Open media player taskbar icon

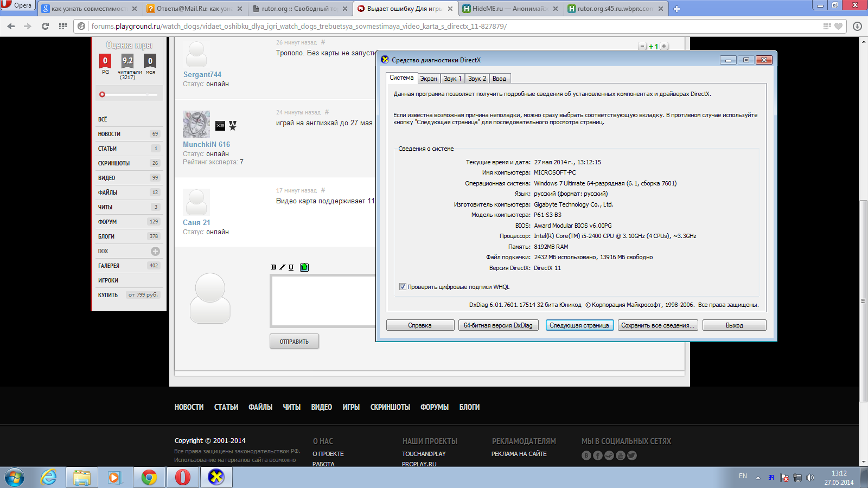point(114,477)
